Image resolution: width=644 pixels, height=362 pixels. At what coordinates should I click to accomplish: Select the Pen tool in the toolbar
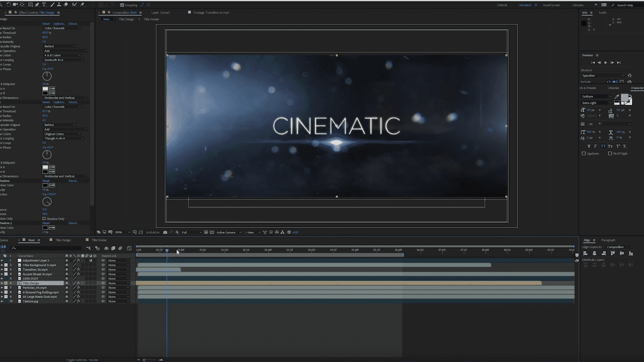(37, 5)
